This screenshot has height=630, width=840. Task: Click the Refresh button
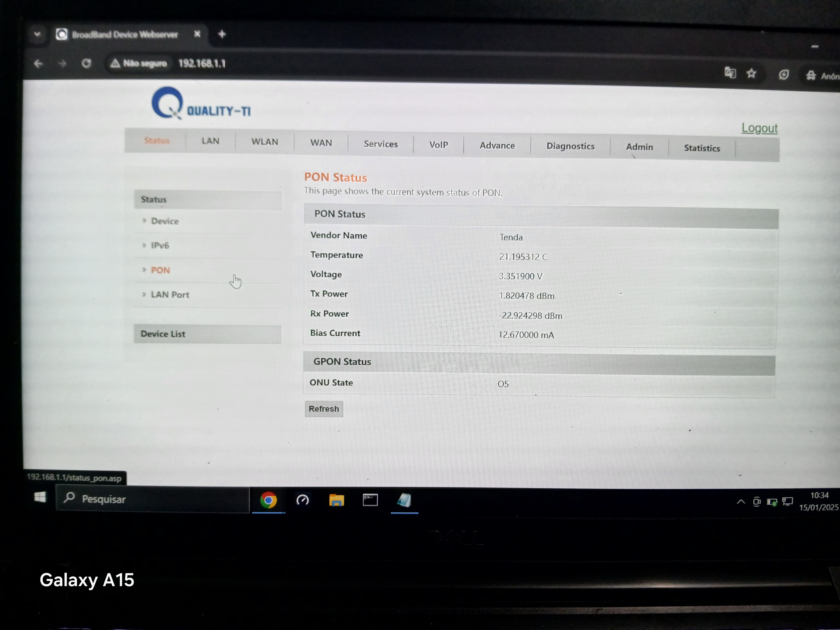coord(324,409)
